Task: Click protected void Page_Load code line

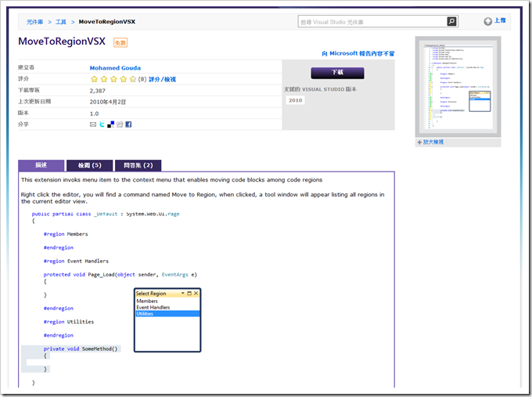Action: pos(120,275)
